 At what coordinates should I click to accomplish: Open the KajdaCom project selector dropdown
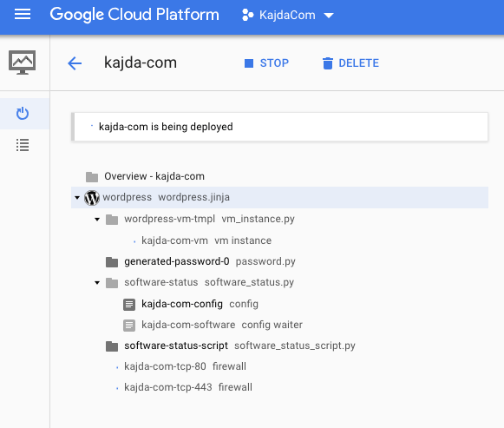click(x=288, y=15)
